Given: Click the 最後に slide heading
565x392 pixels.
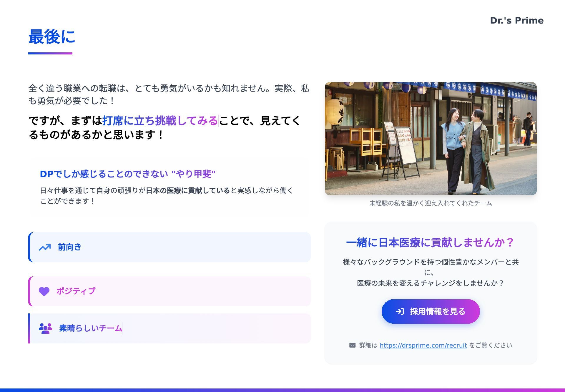Looking at the screenshot, I should pos(52,37).
